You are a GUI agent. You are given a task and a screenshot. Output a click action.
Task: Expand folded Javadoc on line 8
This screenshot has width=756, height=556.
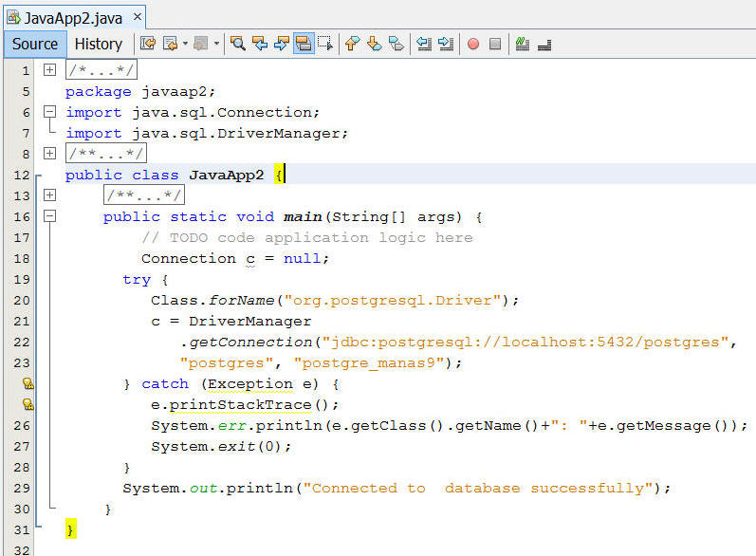click(49, 154)
